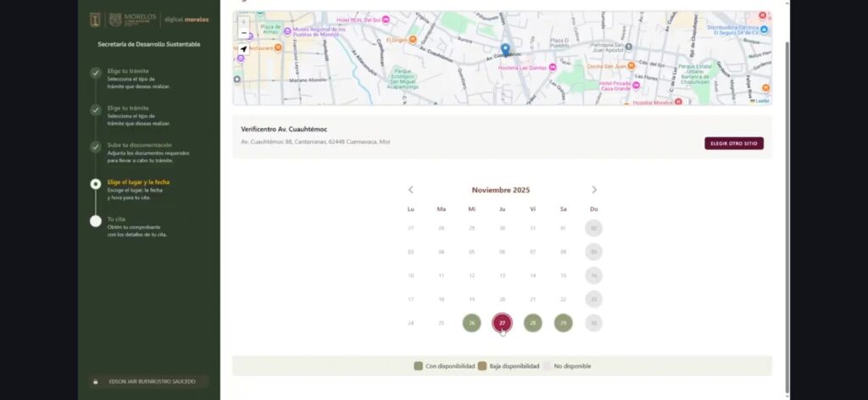
Task: Go to the Sube tu documentación step
Action: pos(139,145)
